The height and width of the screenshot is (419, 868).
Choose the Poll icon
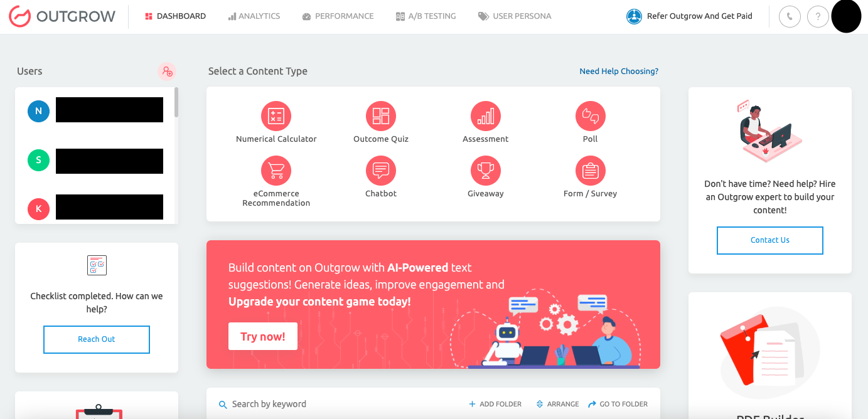click(x=591, y=116)
